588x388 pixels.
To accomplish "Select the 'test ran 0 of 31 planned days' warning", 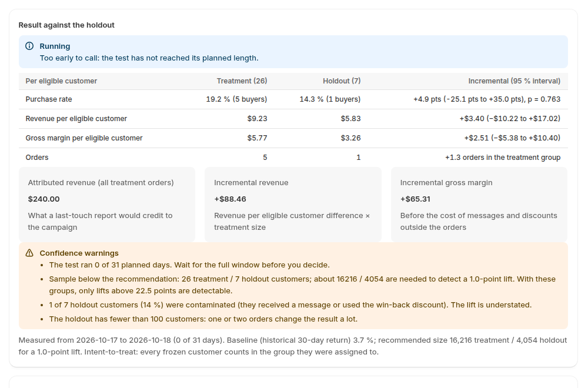I will (189, 265).
